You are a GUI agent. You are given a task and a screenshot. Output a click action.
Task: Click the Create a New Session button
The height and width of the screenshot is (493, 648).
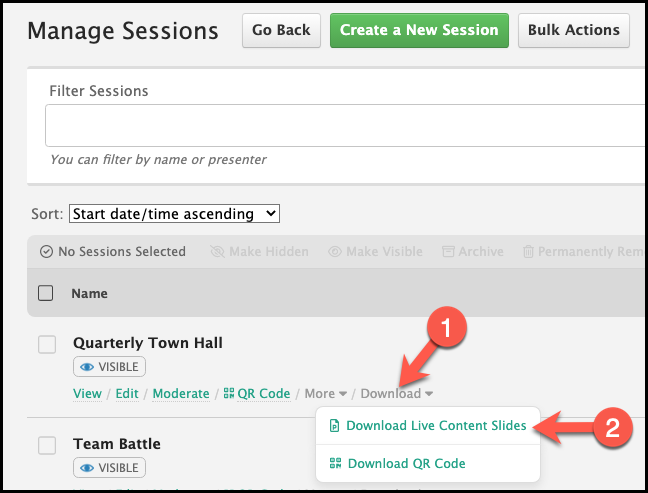click(419, 31)
